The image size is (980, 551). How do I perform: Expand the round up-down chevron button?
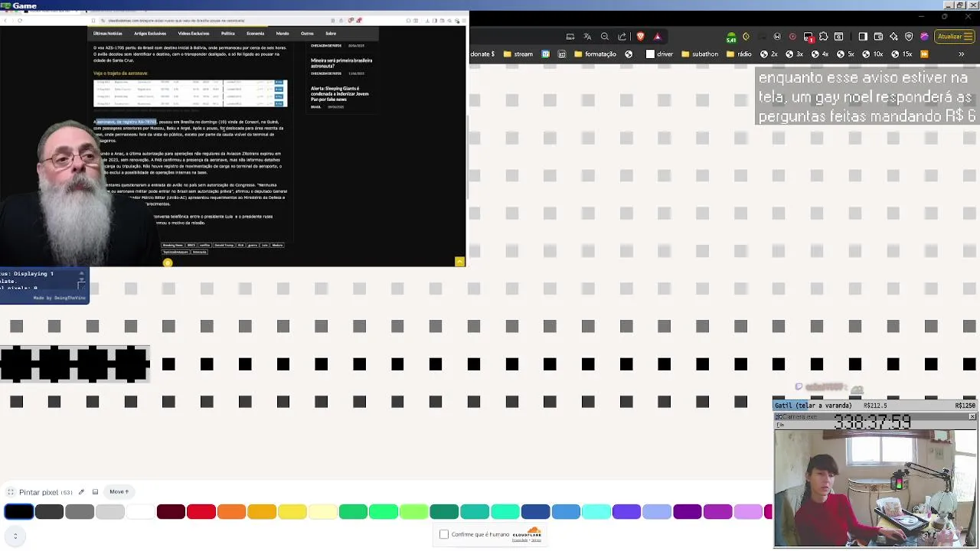tap(15, 536)
